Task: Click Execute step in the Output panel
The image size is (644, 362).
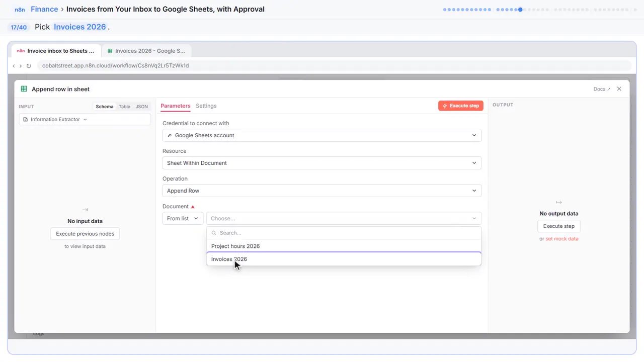Action: click(x=559, y=226)
